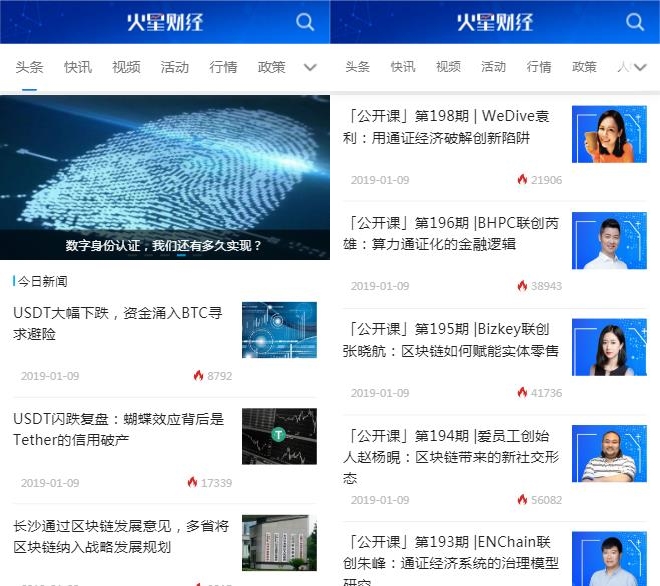The height and width of the screenshot is (586, 660).
Task: Click flame icon beside view count 38943
Action: (x=522, y=286)
